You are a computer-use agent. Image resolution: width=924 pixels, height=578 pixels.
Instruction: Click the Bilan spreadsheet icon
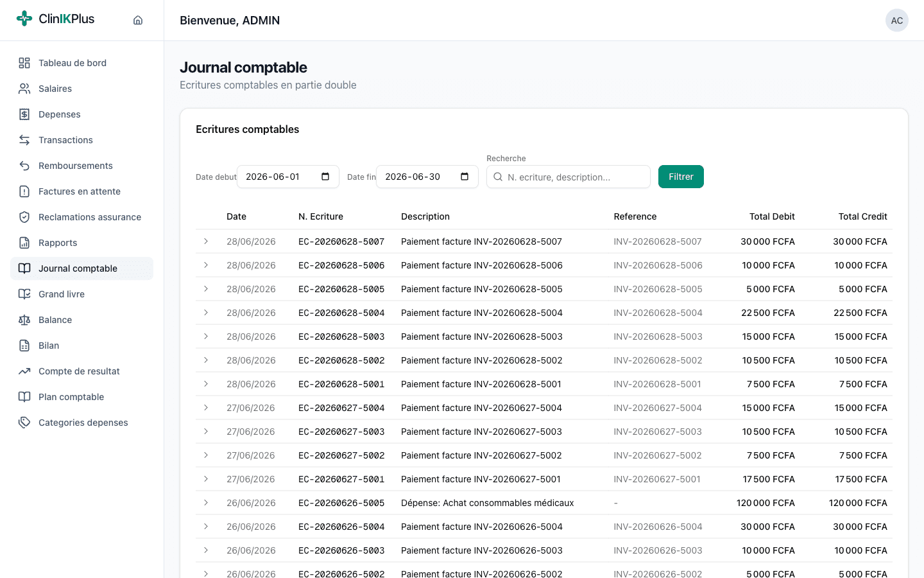[24, 346]
